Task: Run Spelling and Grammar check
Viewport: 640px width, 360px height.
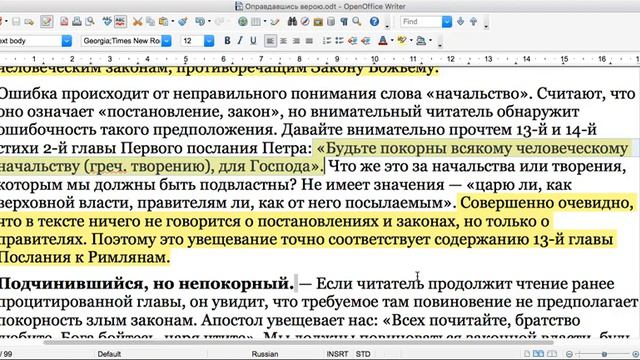Action: point(107,22)
